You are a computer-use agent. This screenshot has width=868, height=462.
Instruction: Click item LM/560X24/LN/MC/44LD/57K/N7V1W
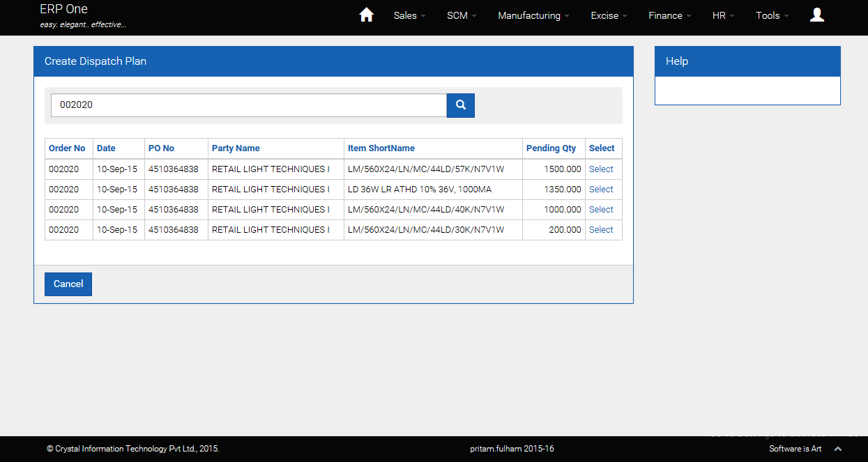[x=426, y=169]
